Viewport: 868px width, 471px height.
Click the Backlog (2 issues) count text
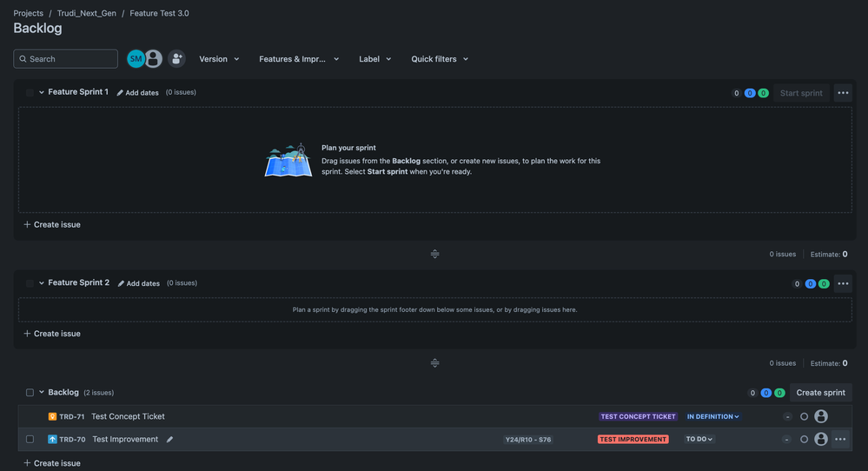pyautogui.click(x=98, y=393)
